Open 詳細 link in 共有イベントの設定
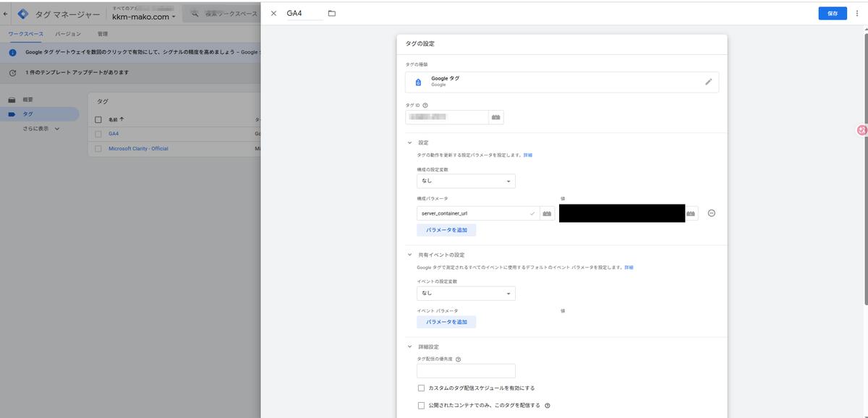This screenshot has height=418, width=868. click(629, 267)
